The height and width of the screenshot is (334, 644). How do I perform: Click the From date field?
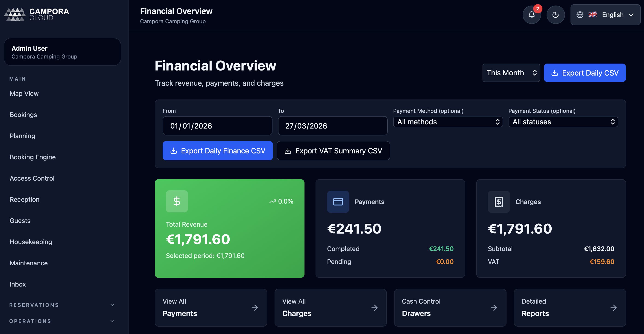[217, 126]
